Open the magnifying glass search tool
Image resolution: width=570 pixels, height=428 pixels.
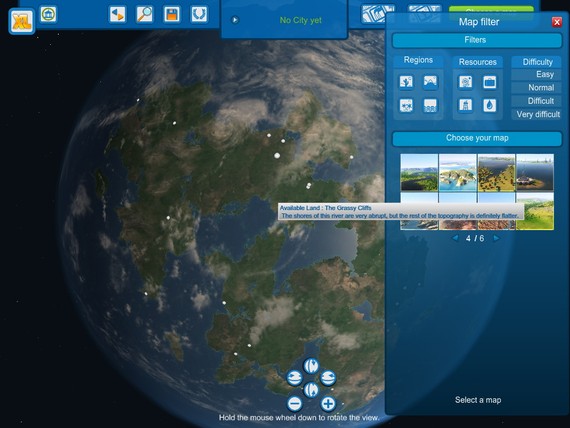(144, 15)
